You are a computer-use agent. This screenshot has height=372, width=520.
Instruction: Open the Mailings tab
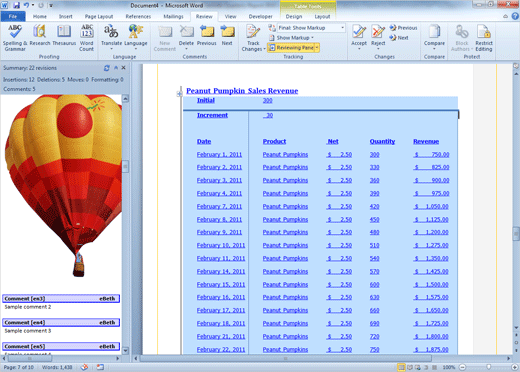[173, 16]
